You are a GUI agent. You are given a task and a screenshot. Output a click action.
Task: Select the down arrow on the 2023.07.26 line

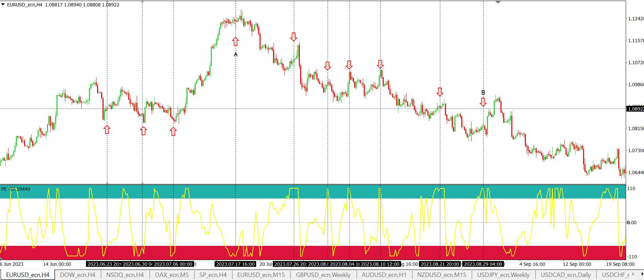(x=294, y=37)
